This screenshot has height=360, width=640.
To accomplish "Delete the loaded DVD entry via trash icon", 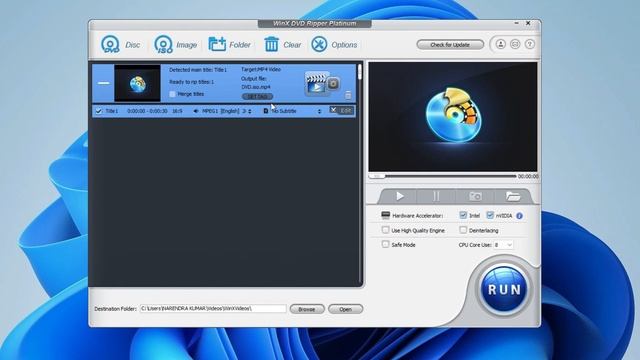I will pyautogui.click(x=348, y=95).
